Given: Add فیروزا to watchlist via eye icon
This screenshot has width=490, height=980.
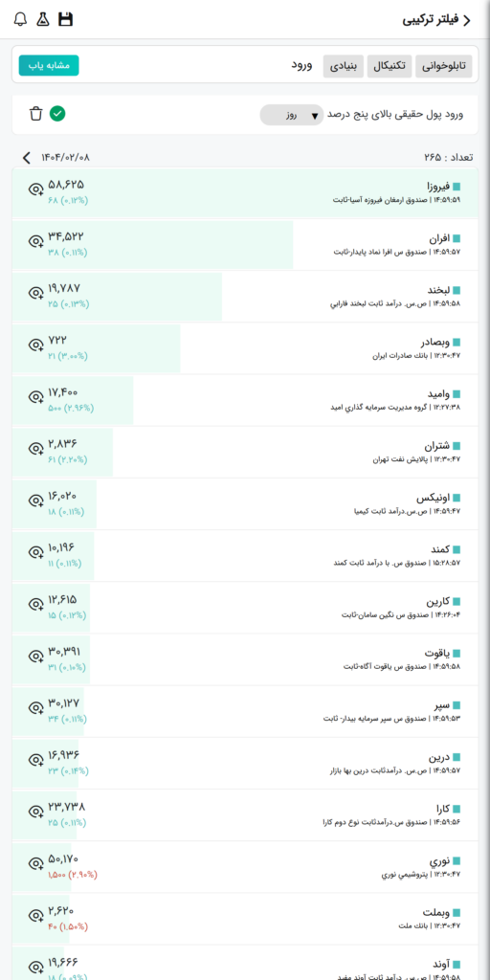Looking at the screenshot, I should coord(35,189).
